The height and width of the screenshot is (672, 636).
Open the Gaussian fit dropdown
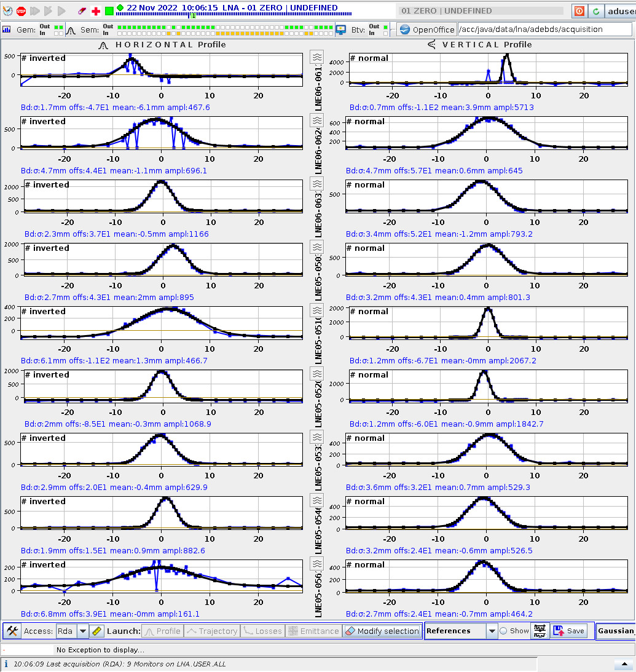(x=616, y=631)
